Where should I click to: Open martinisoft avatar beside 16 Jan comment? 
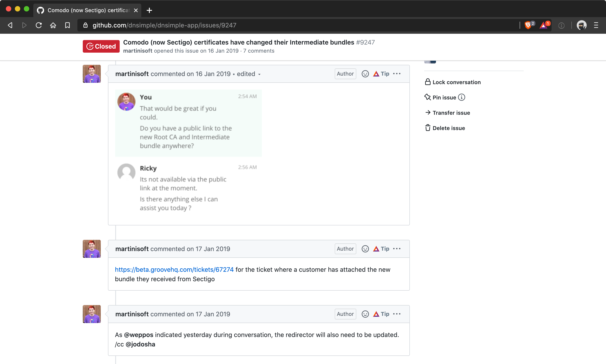[x=92, y=74]
